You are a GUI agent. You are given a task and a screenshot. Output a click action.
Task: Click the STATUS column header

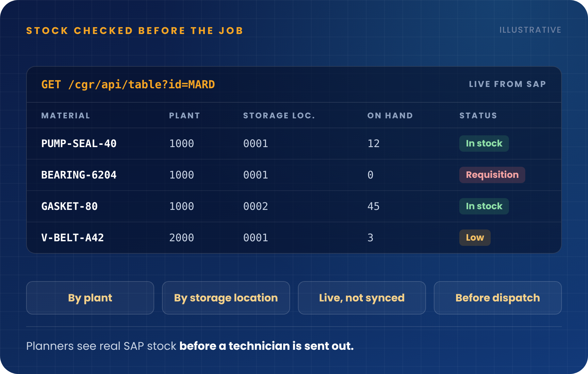coord(478,116)
